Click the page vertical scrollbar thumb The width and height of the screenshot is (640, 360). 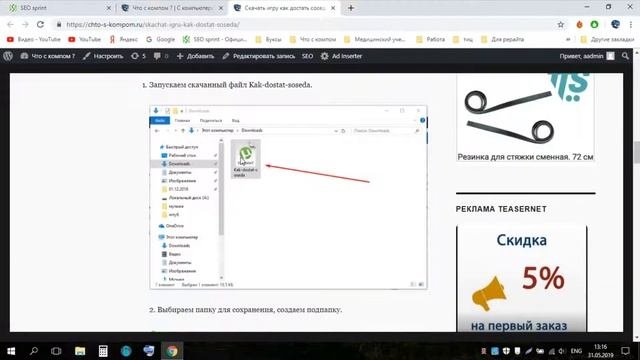637,152
